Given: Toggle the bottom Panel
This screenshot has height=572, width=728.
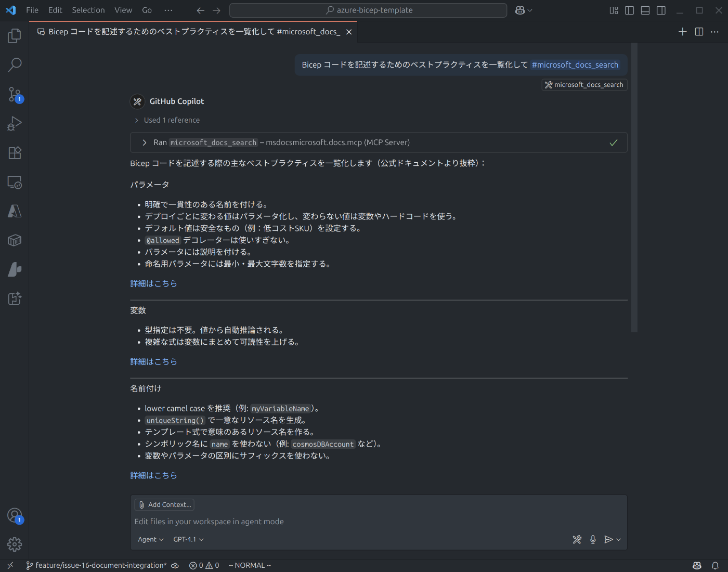Looking at the screenshot, I should [645, 10].
